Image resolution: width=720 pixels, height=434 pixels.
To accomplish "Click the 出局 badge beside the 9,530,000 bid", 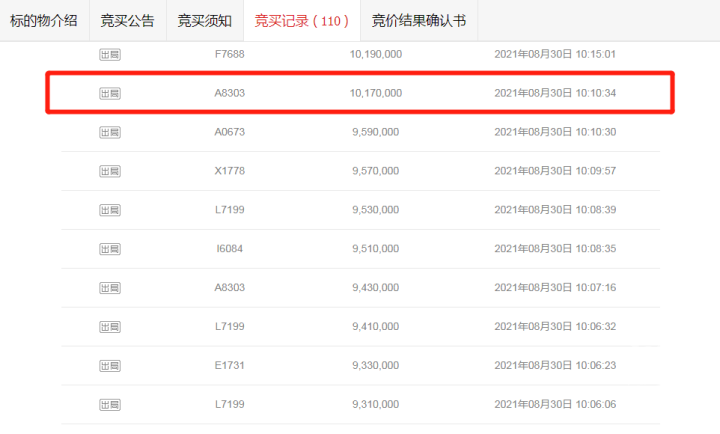I will [110, 210].
